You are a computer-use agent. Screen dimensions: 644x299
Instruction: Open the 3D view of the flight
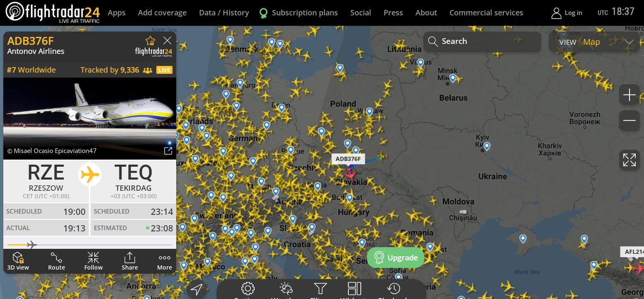click(18, 261)
